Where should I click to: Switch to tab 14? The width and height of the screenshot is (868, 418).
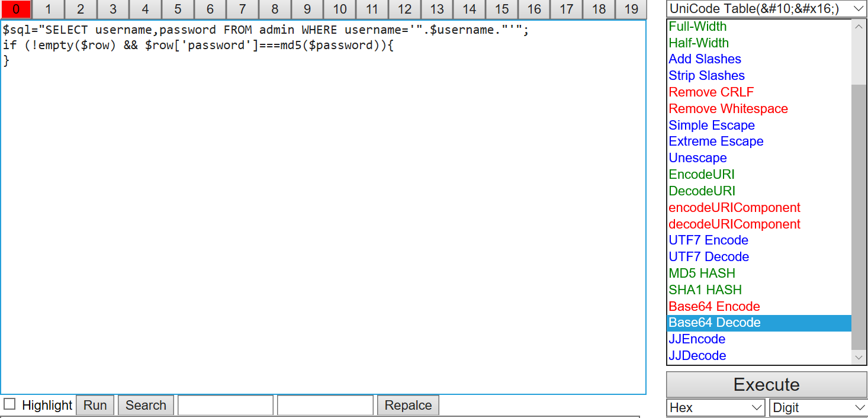pos(469,9)
